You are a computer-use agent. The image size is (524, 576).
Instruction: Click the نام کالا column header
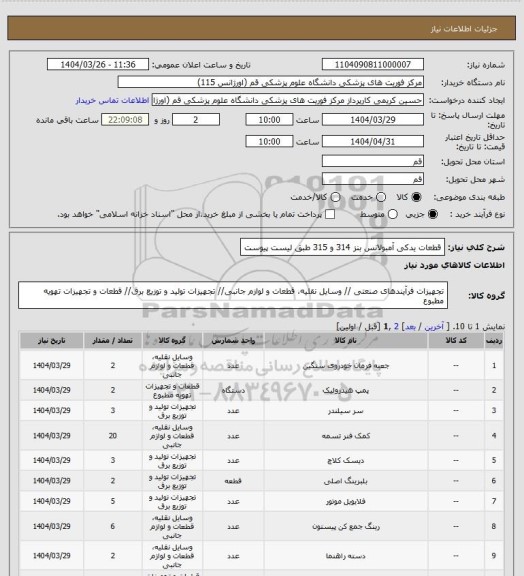pos(345,341)
